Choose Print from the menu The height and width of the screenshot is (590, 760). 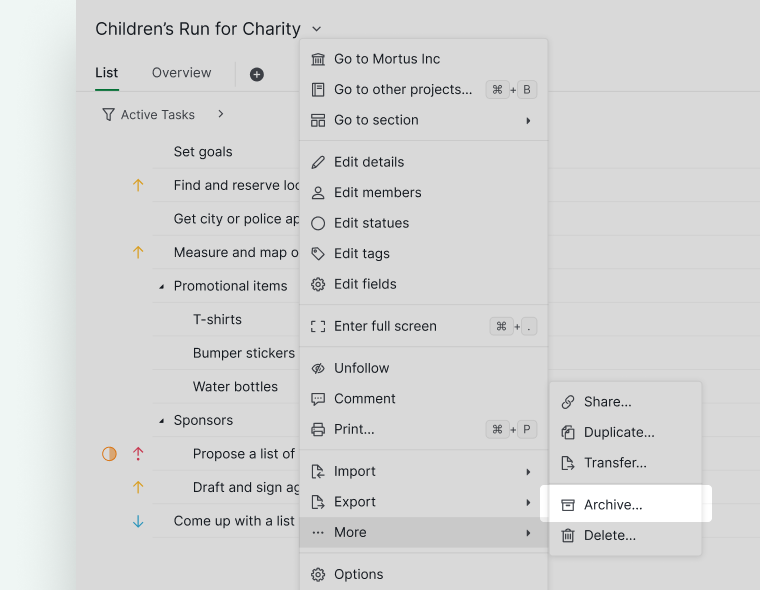(x=424, y=430)
